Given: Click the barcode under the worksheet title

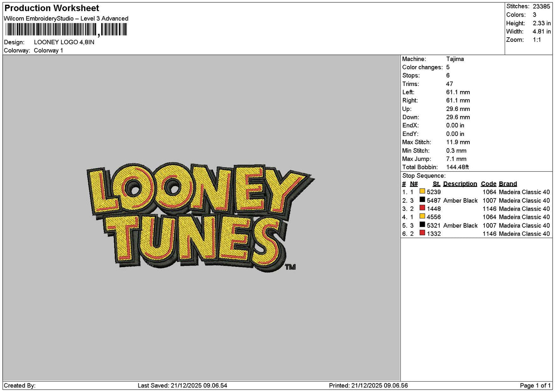Looking at the screenshot, I should 66,30.
